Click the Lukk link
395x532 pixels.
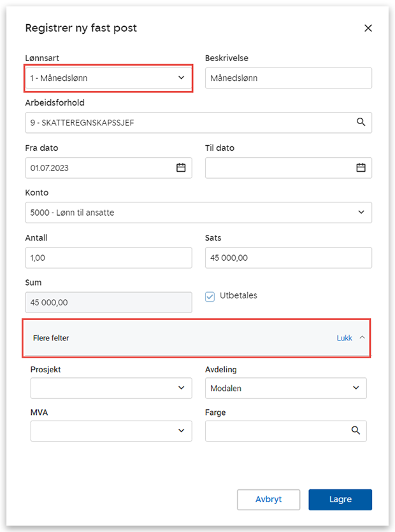tap(344, 338)
